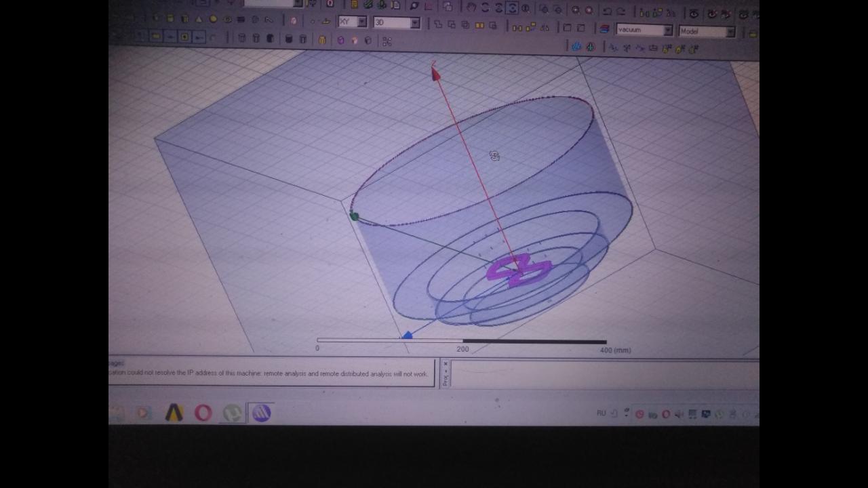Undo the last operation
This screenshot has height=488, width=868.
point(607,11)
